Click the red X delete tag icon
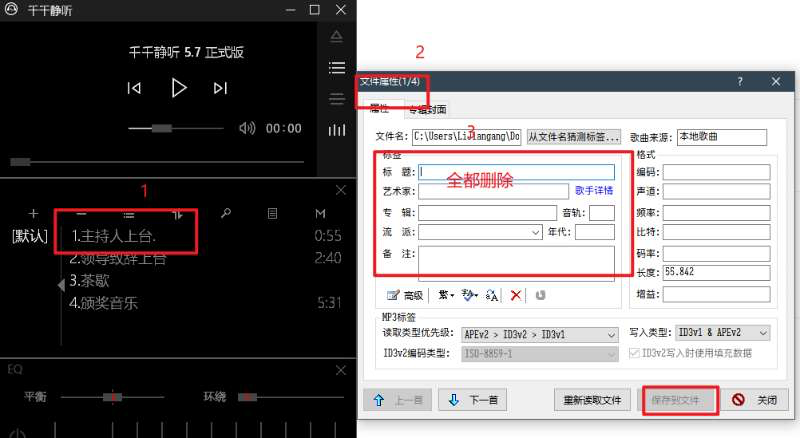The height and width of the screenshot is (438, 800). click(516, 295)
